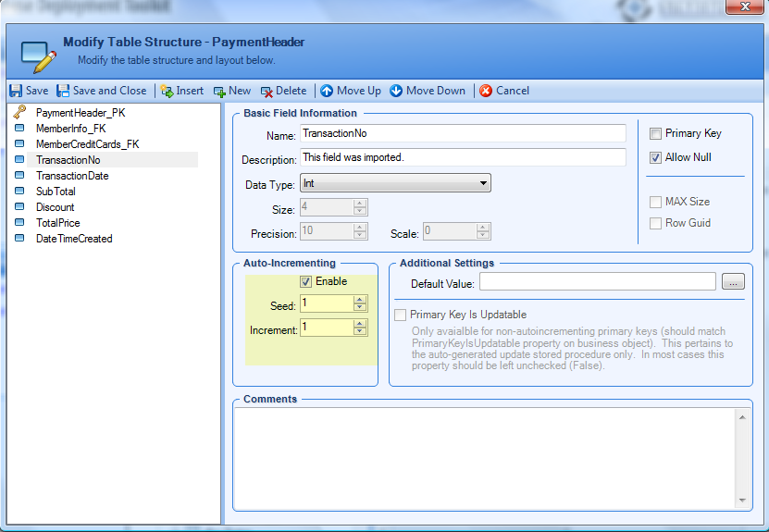Screen dimensions: 769x532
Task: Click the Save and Close icon
Action: click(x=63, y=91)
